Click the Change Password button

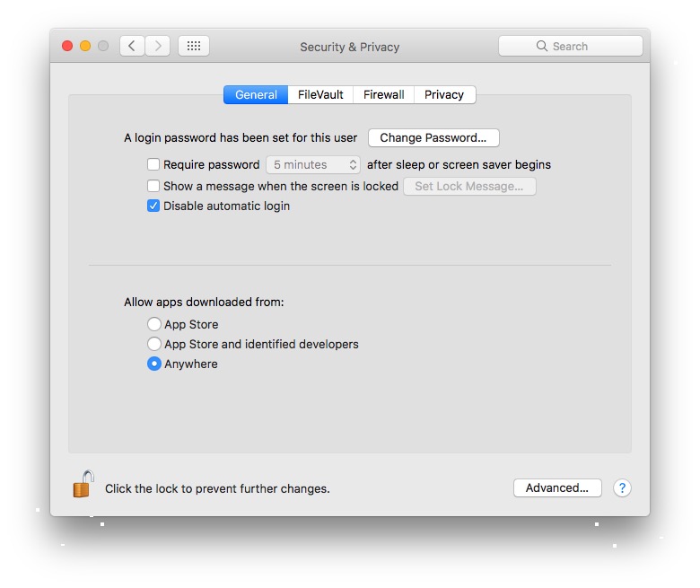tap(433, 138)
